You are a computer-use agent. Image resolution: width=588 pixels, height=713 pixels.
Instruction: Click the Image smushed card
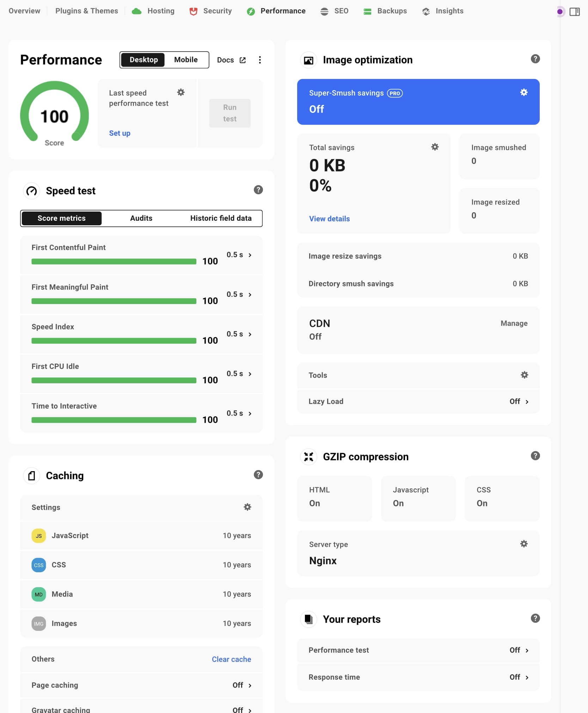click(x=499, y=156)
